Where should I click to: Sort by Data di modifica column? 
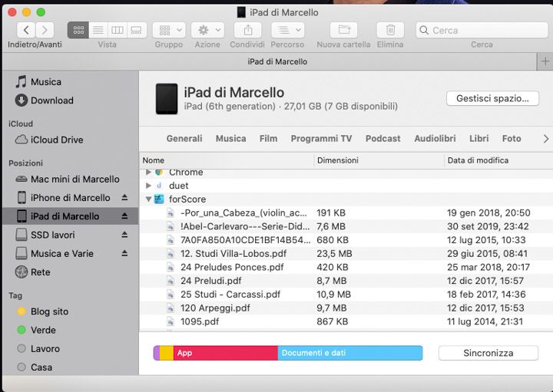click(498, 160)
